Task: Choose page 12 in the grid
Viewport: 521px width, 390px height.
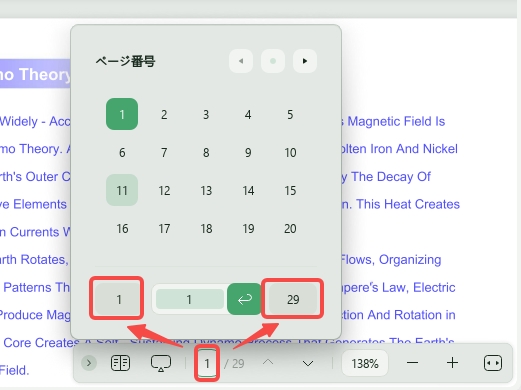Action: 164,191
